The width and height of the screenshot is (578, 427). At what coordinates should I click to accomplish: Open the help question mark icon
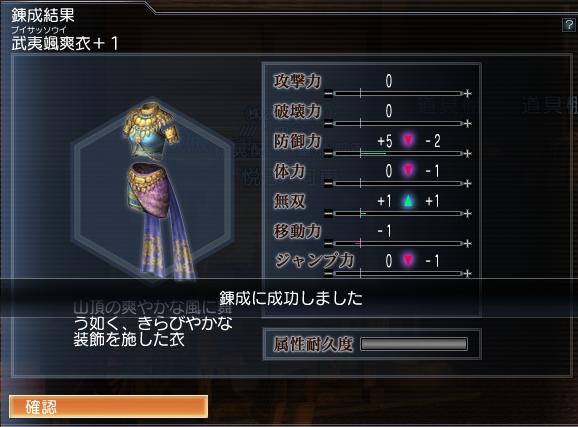point(569,25)
